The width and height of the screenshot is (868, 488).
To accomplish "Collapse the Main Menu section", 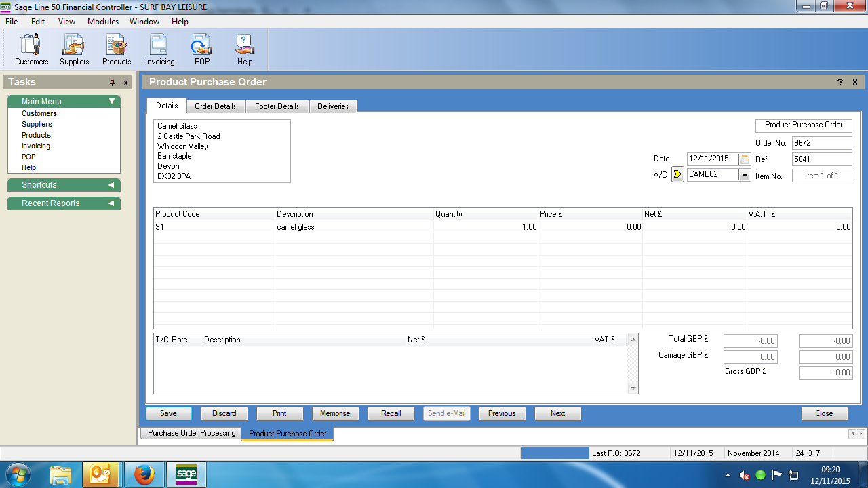I will point(112,102).
